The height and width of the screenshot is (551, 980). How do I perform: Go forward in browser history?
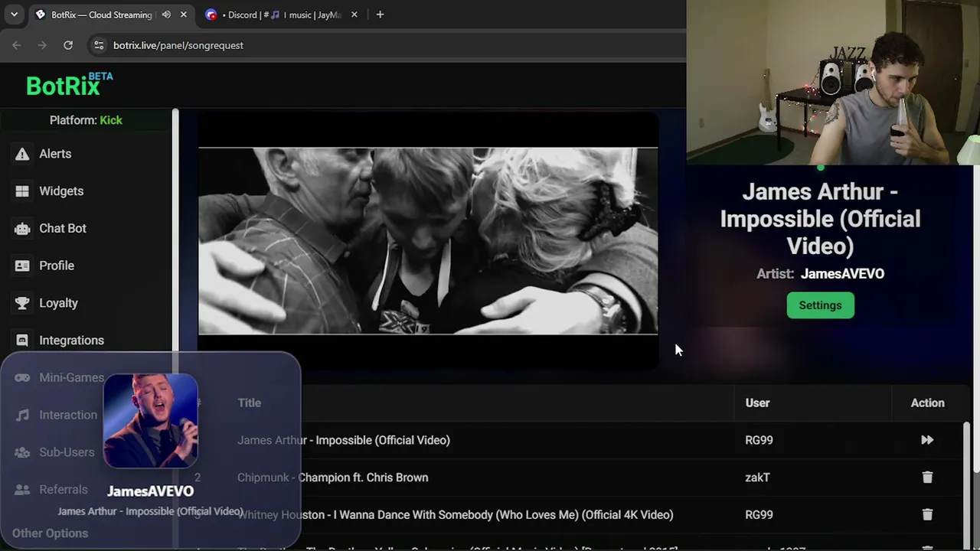coord(42,45)
